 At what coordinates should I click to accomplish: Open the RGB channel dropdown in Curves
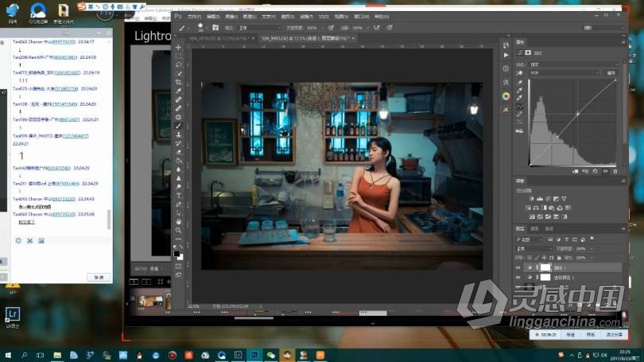(x=564, y=72)
